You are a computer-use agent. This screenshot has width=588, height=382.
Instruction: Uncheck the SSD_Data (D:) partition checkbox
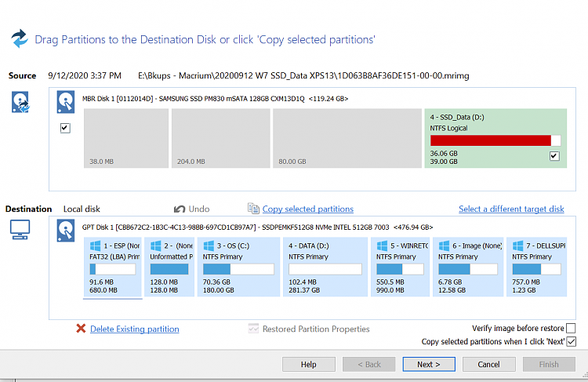tap(554, 156)
